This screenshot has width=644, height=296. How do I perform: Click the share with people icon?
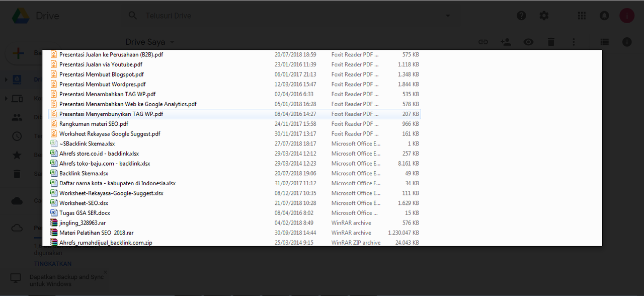click(x=506, y=42)
